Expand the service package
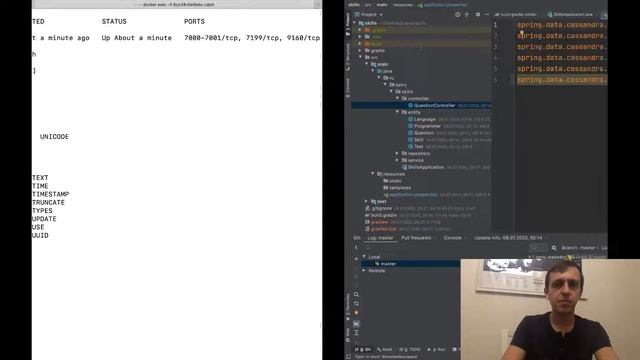The height and width of the screenshot is (360, 640). (x=398, y=160)
